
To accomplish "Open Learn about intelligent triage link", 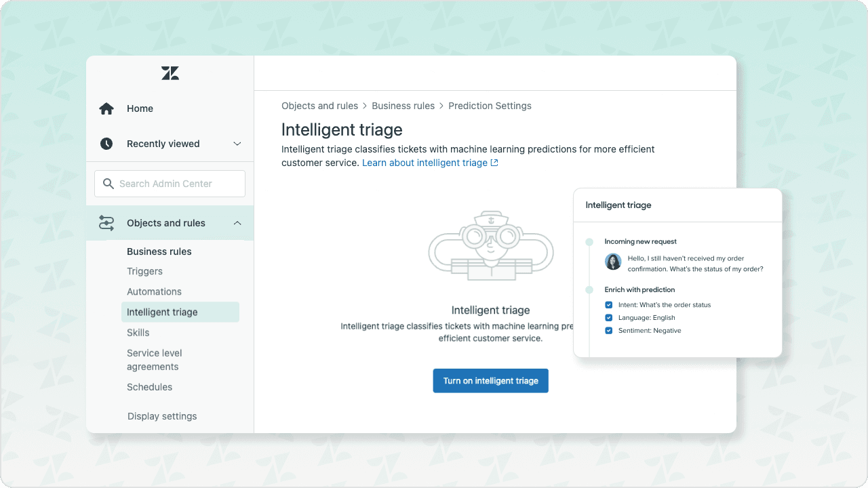I will tap(425, 163).
